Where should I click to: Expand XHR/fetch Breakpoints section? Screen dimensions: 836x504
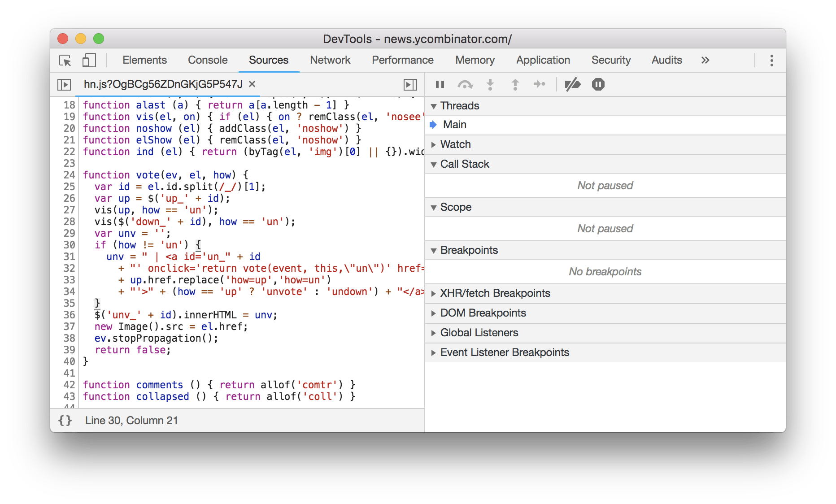495,293
